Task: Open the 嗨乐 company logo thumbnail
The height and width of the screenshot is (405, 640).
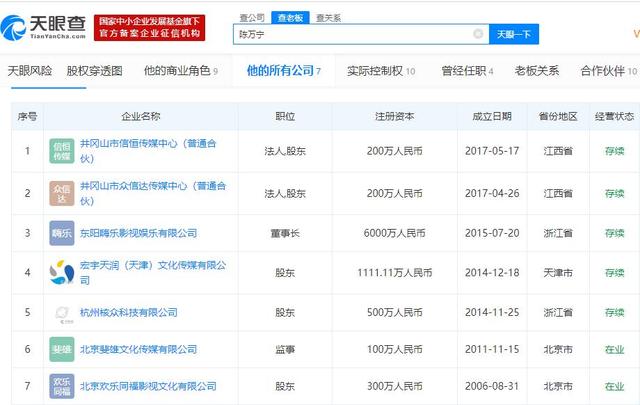Action: point(62,233)
